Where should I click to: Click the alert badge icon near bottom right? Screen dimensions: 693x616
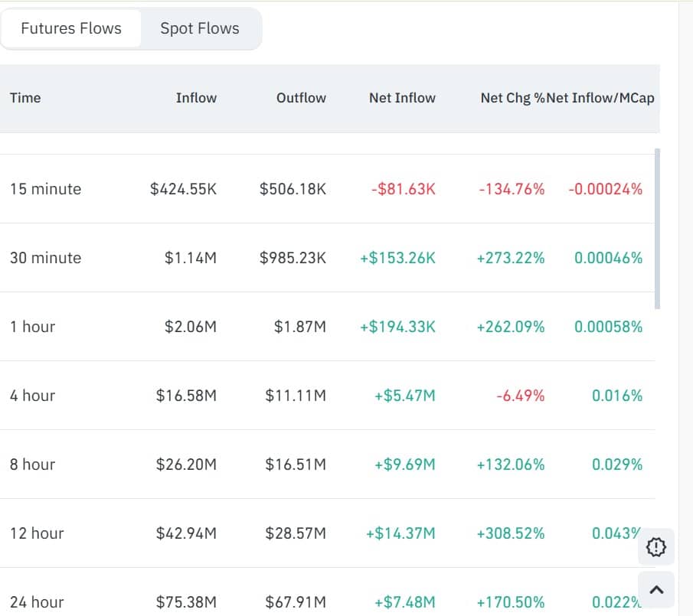(x=655, y=547)
